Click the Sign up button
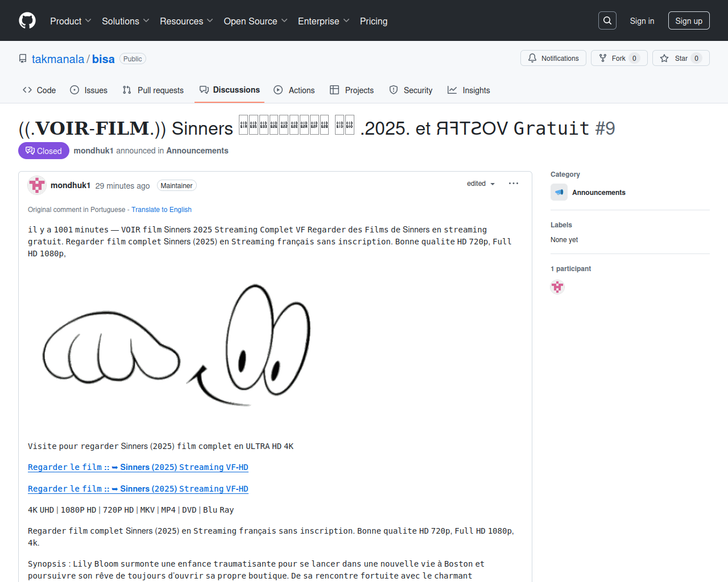728x582 pixels. coord(689,20)
